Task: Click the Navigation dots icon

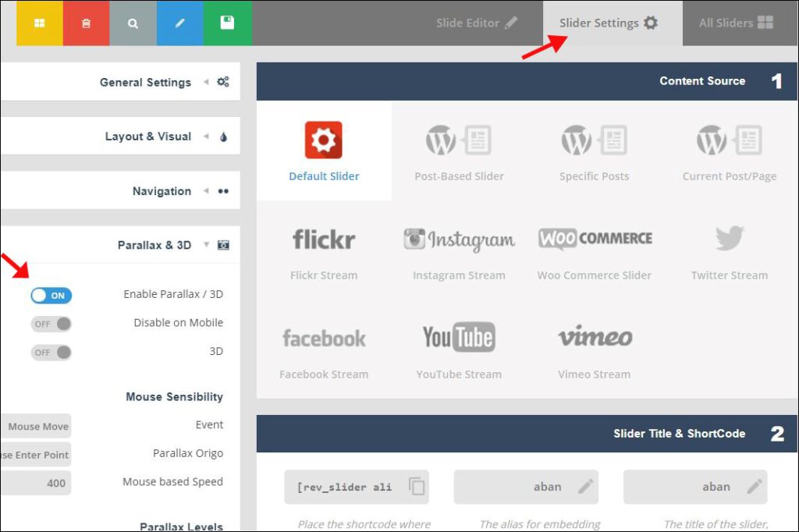Action: click(x=223, y=191)
